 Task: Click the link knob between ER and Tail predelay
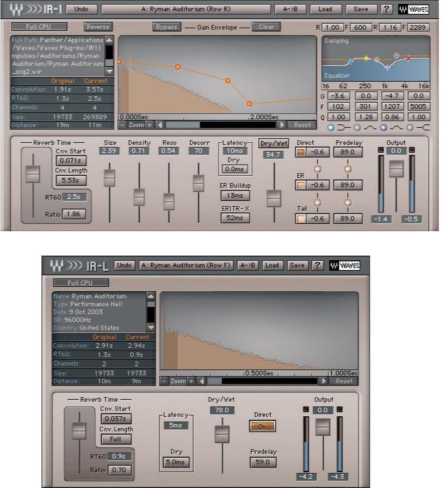pos(347,202)
